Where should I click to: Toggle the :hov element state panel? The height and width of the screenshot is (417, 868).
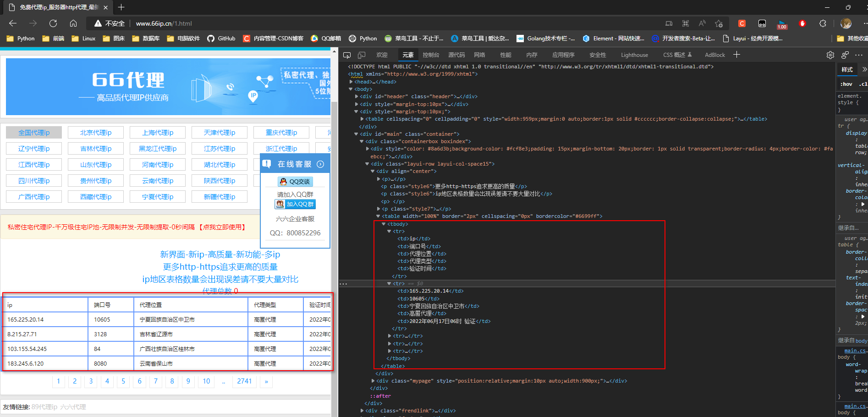(846, 84)
